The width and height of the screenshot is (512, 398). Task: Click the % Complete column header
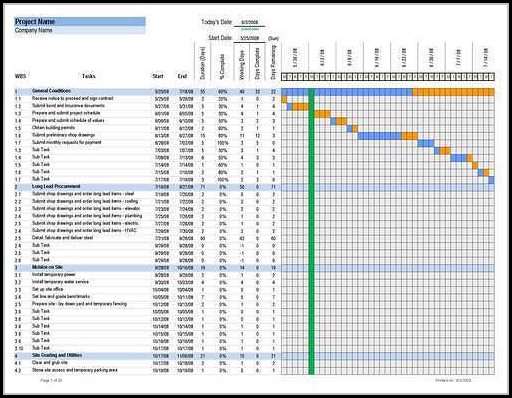[223, 67]
